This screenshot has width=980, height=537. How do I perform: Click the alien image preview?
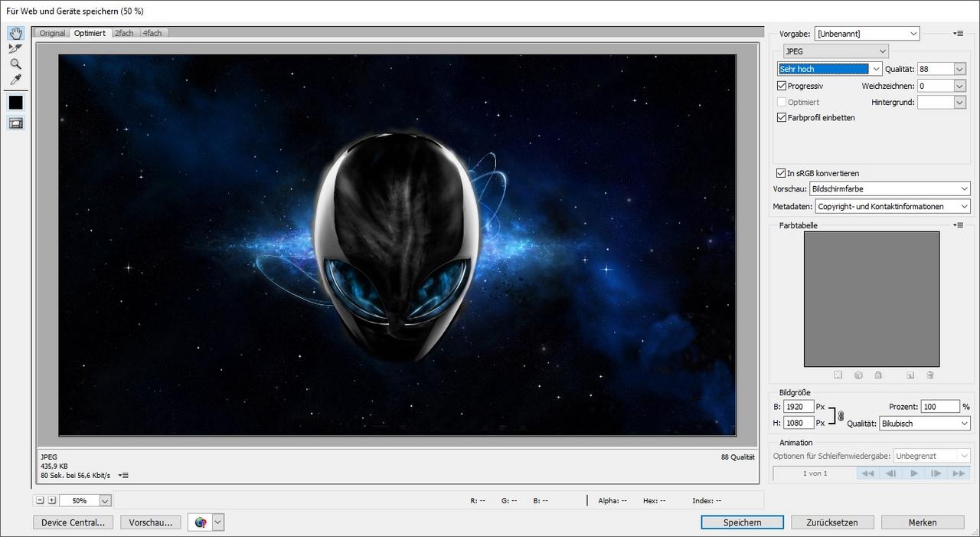coord(397,244)
